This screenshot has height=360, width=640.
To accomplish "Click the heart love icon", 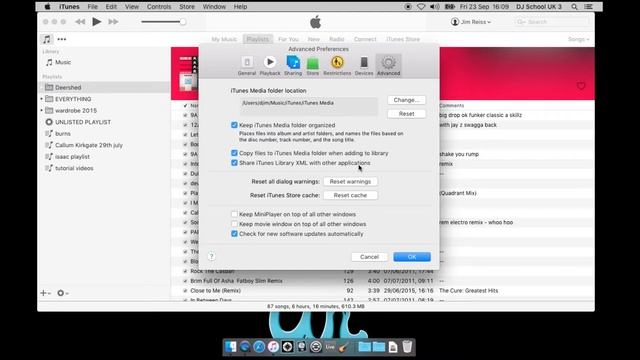I will [581, 86].
